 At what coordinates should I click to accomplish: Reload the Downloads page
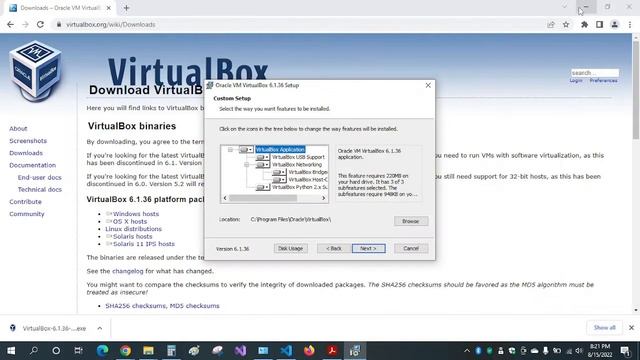tap(40, 24)
